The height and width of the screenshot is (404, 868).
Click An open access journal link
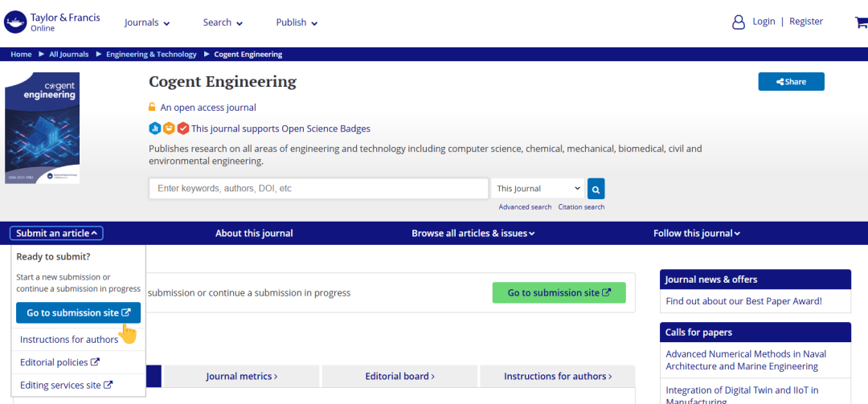tap(208, 108)
